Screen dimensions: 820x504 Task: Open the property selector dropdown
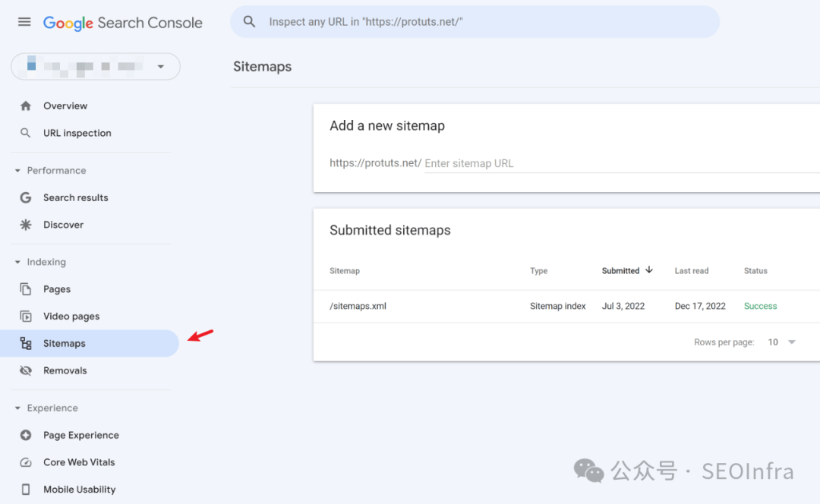[x=96, y=66]
